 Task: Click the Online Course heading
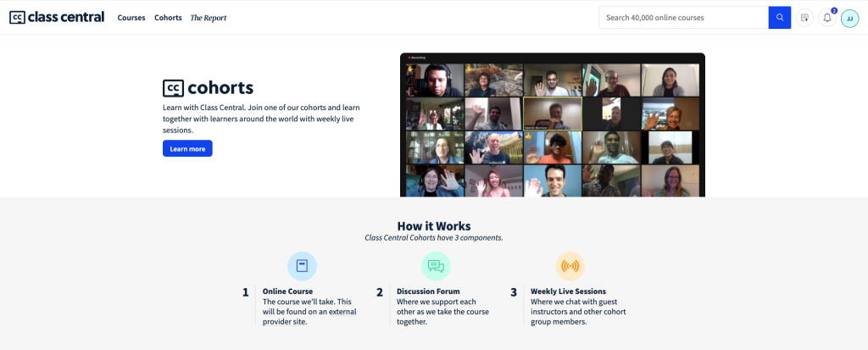click(287, 292)
